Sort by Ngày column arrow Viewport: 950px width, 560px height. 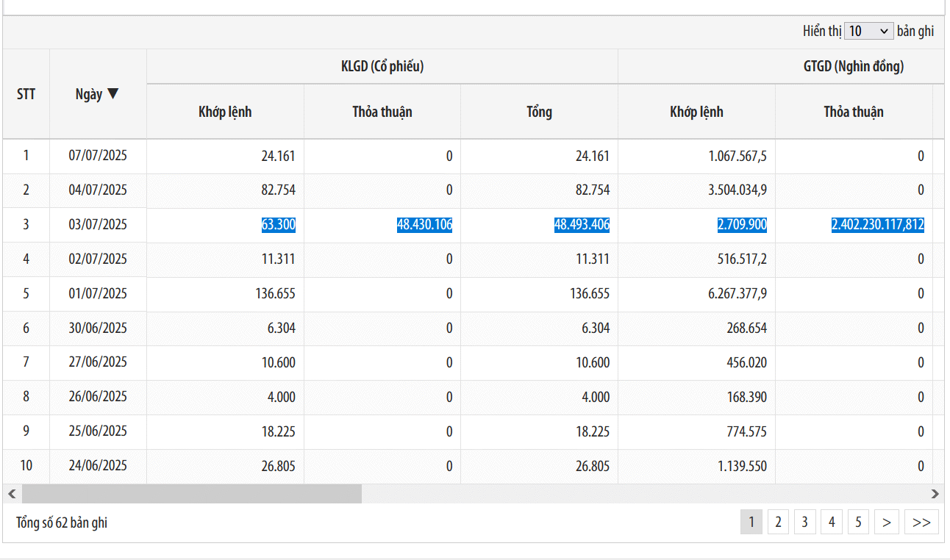click(113, 94)
